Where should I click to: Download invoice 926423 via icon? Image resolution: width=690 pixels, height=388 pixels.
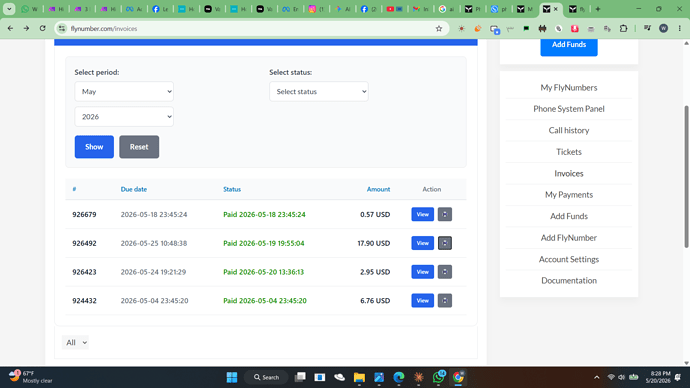[444, 272]
